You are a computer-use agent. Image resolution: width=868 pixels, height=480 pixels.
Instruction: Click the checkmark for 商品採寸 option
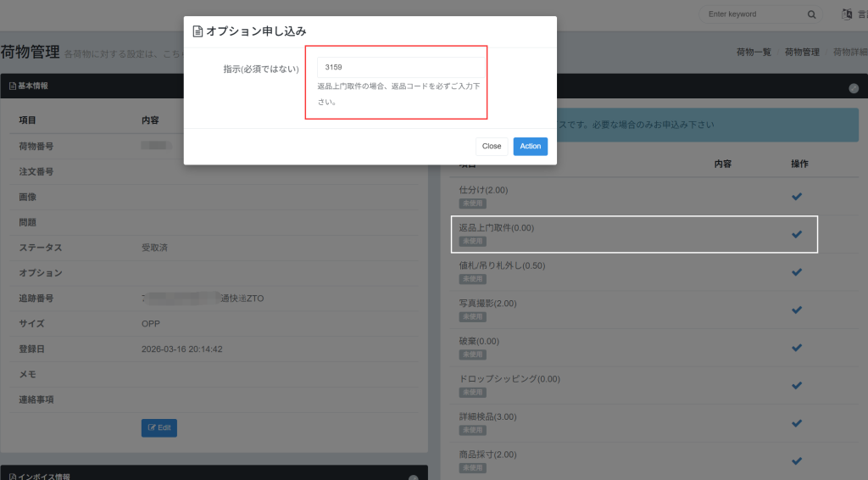click(x=796, y=460)
